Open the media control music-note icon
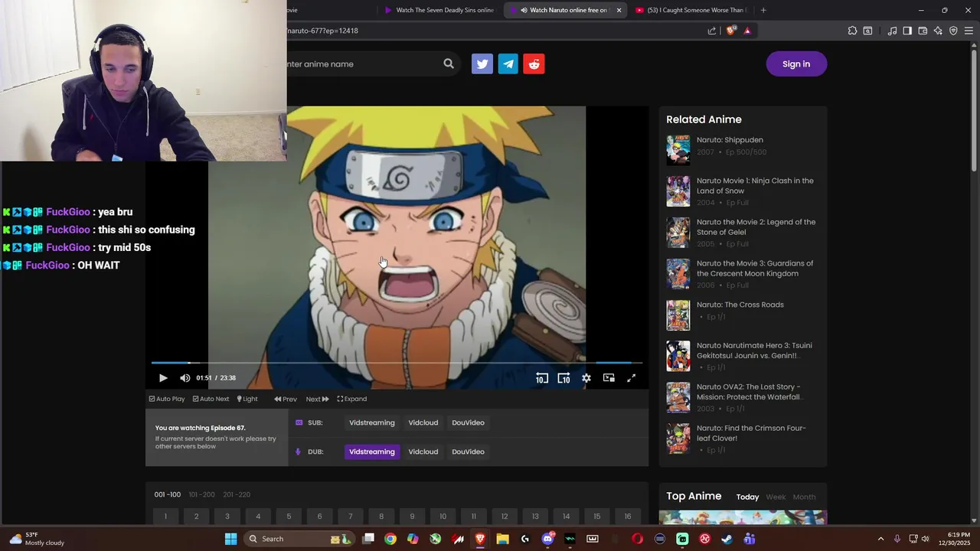The width and height of the screenshot is (980, 551). 892,31
